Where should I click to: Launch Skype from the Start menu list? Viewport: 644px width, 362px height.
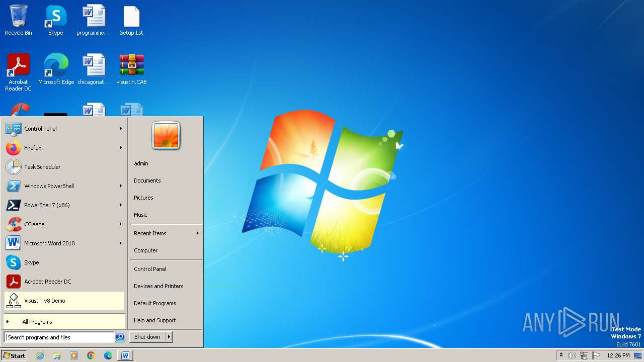64,262
